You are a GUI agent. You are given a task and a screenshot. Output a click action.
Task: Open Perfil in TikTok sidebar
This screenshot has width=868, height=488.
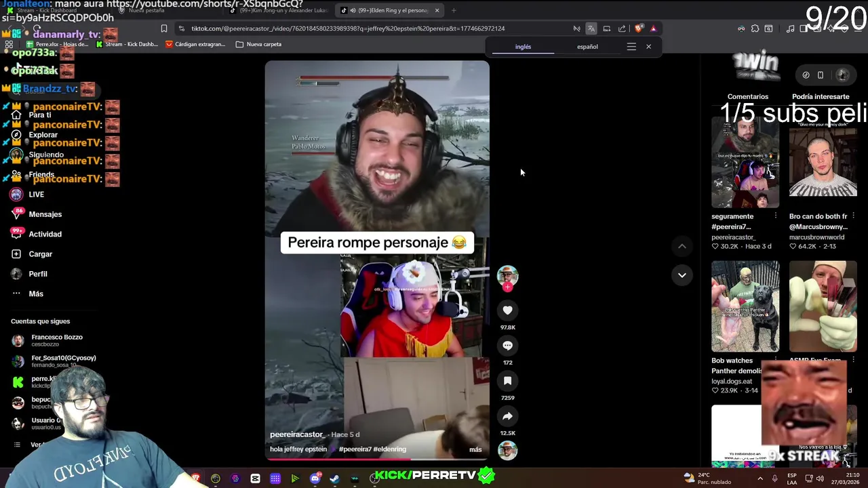click(29, 274)
